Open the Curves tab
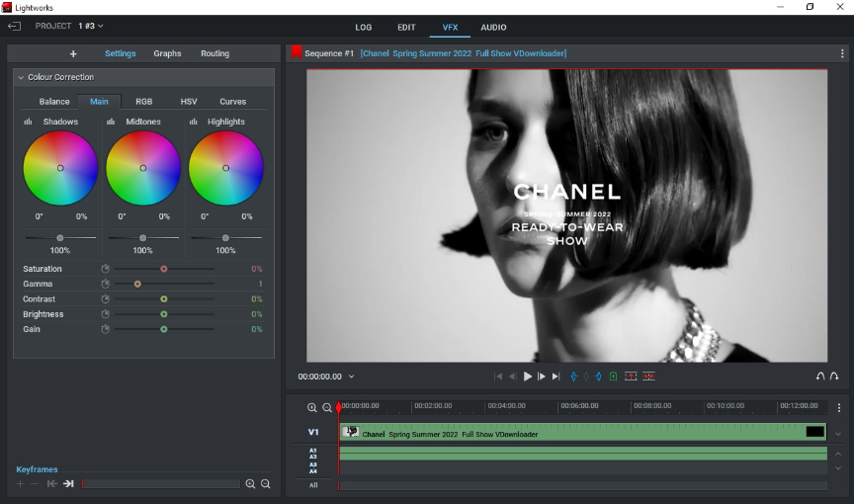This screenshot has width=854, height=504. click(232, 101)
